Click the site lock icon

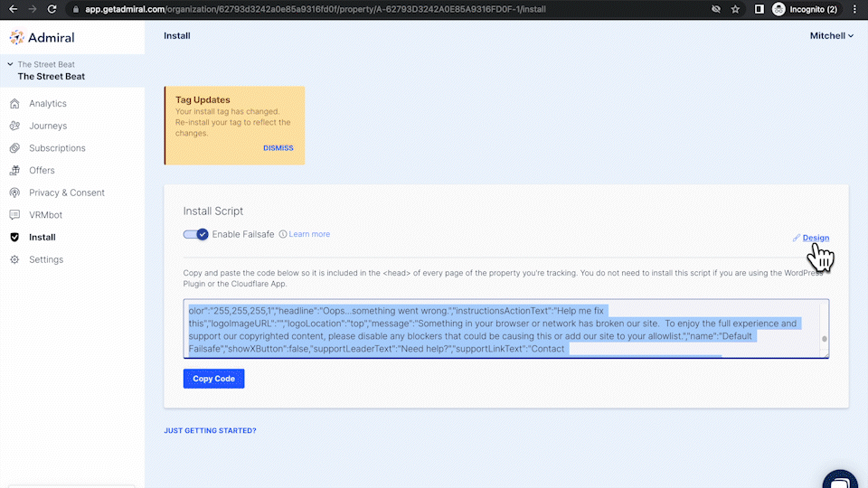[76, 9]
